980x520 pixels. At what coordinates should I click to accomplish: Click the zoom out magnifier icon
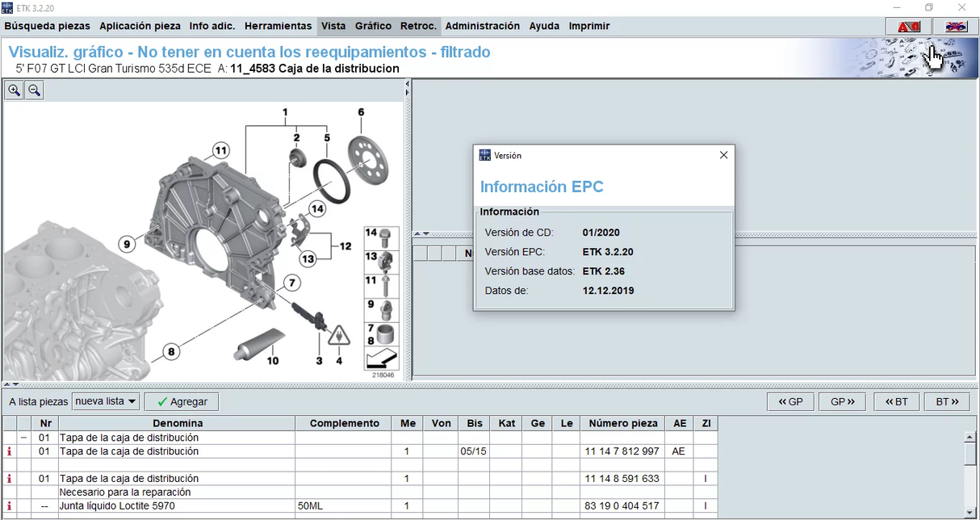point(34,90)
